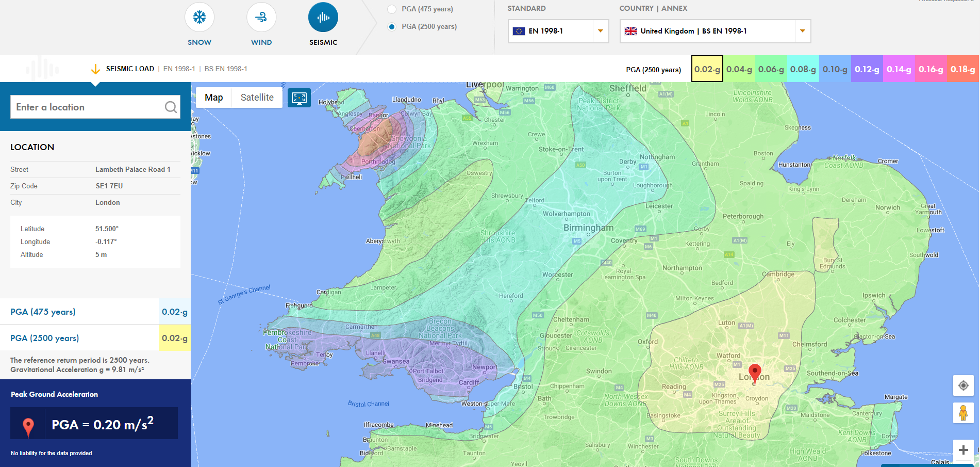Open the United Kingdom annex dropdown
This screenshot has height=467, width=980.
point(715,31)
